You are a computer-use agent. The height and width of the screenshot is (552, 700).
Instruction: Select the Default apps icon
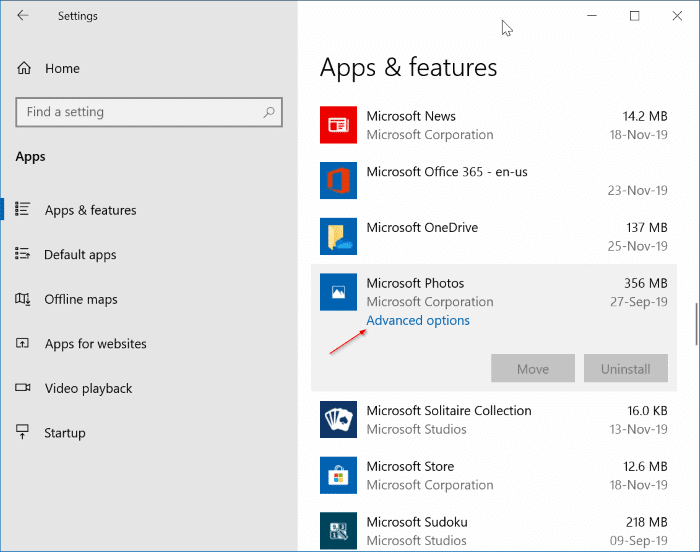click(22, 254)
